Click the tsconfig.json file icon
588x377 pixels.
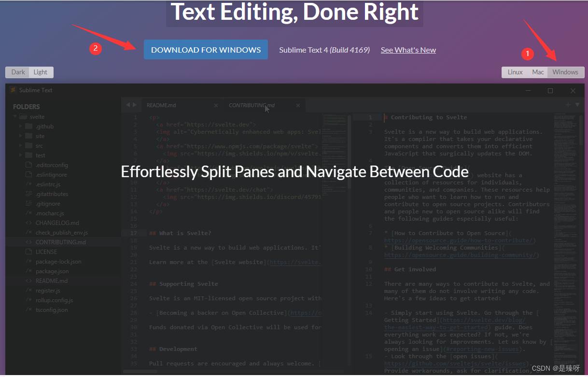[x=28, y=310]
